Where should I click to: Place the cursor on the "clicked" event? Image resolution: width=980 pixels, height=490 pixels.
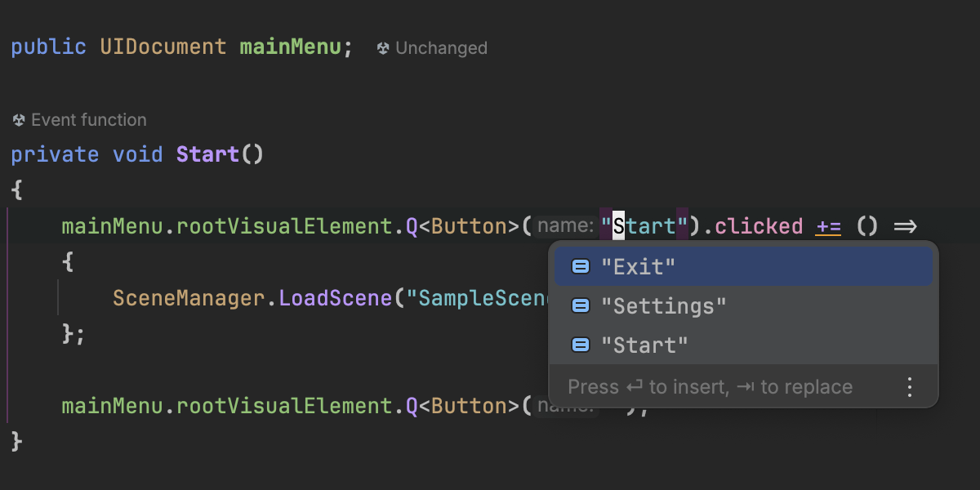pos(758,226)
